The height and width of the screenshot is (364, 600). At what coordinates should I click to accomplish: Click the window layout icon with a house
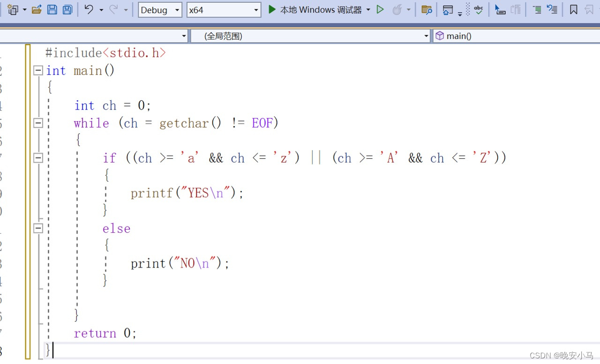(448, 9)
